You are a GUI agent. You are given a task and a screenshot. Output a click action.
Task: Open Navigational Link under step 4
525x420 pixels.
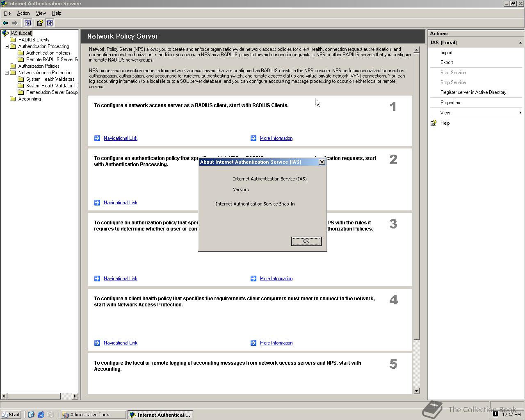pos(121,343)
